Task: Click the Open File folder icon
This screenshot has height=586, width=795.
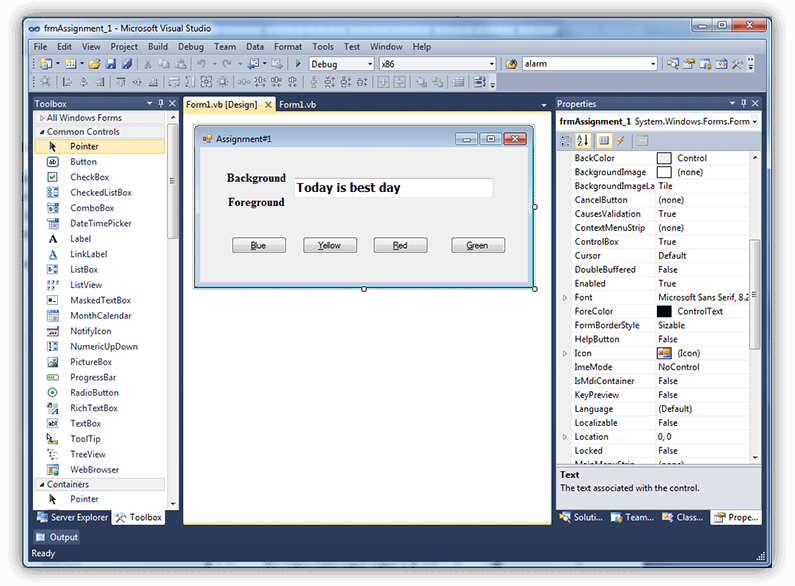Action: coord(94,64)
